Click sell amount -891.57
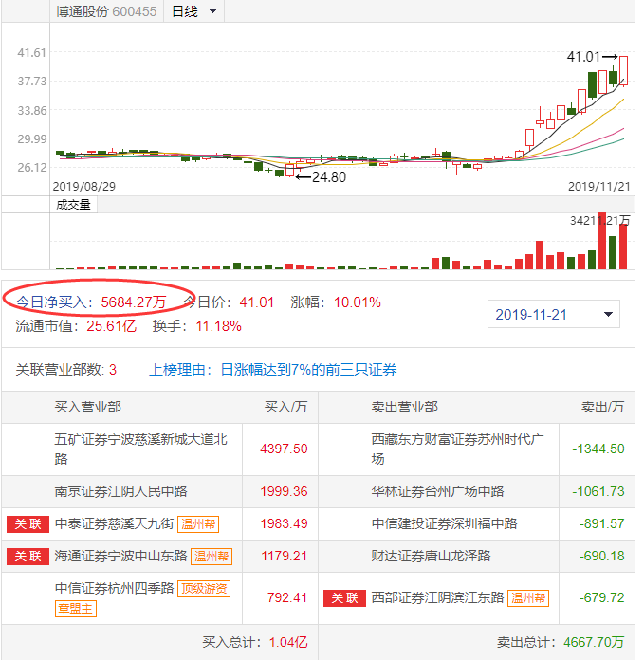Image resolution: width=644 pixels, height=660 pixels. coord(602,523)
